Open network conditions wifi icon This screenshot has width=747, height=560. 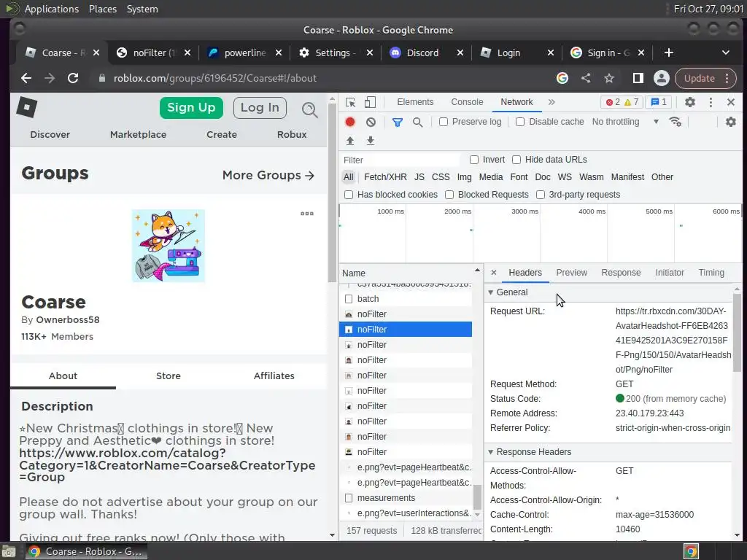coord(675,122)
